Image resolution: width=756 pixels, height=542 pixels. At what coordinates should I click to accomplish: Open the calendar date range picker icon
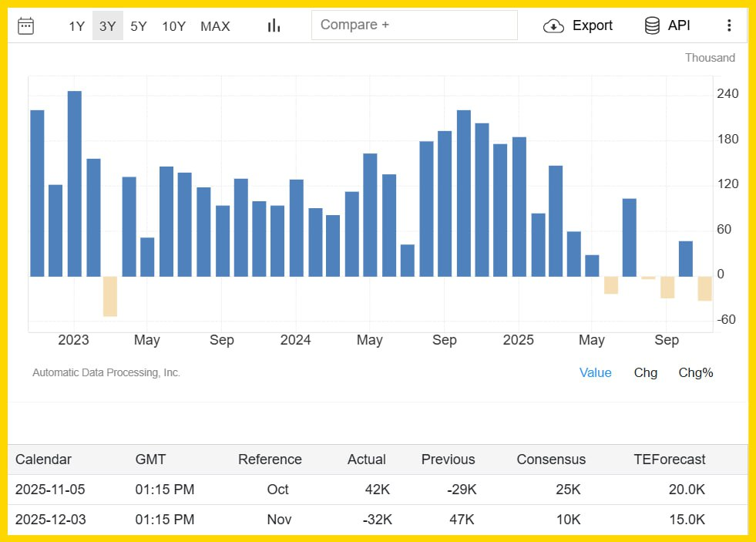tap(25, 25)
